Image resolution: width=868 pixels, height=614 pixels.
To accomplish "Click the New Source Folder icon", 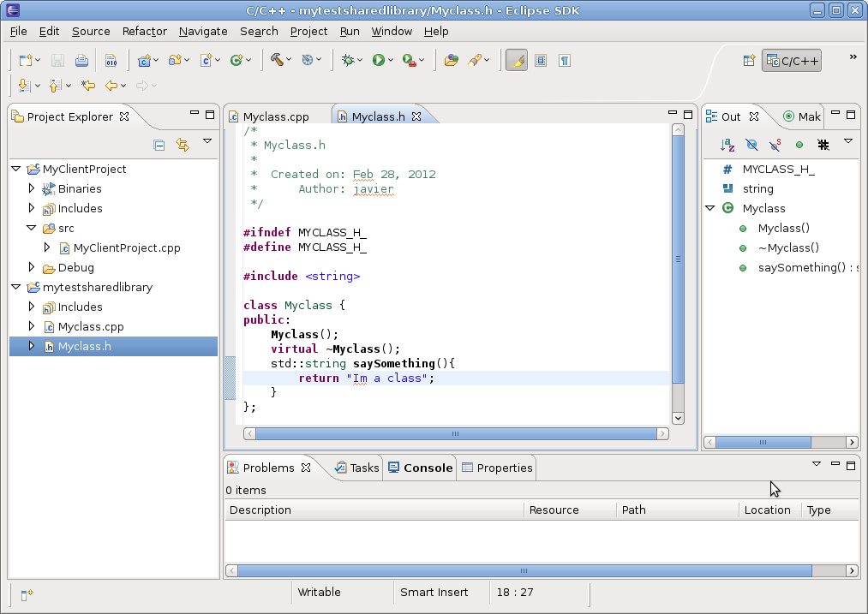I will tap(176, 60).
